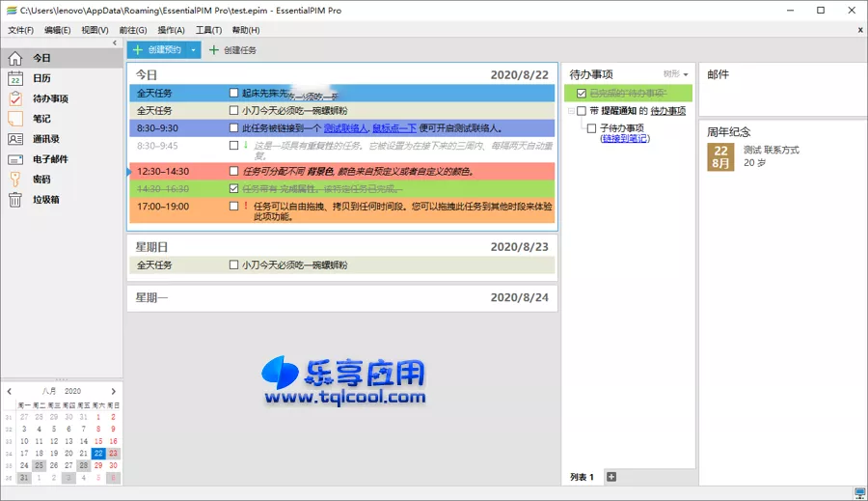Screen dimensions: 868x501
Task: Click the 22 8月 anniversary date badge
Action: coord(720,156)
